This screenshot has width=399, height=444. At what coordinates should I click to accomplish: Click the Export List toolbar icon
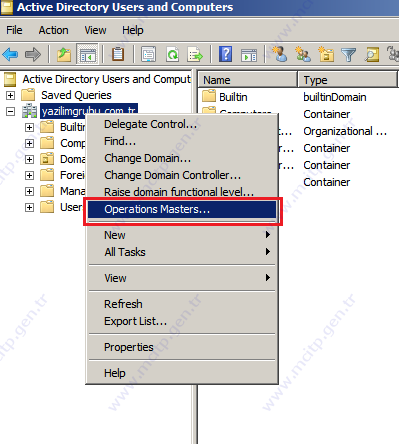click(x=195, y=54)
